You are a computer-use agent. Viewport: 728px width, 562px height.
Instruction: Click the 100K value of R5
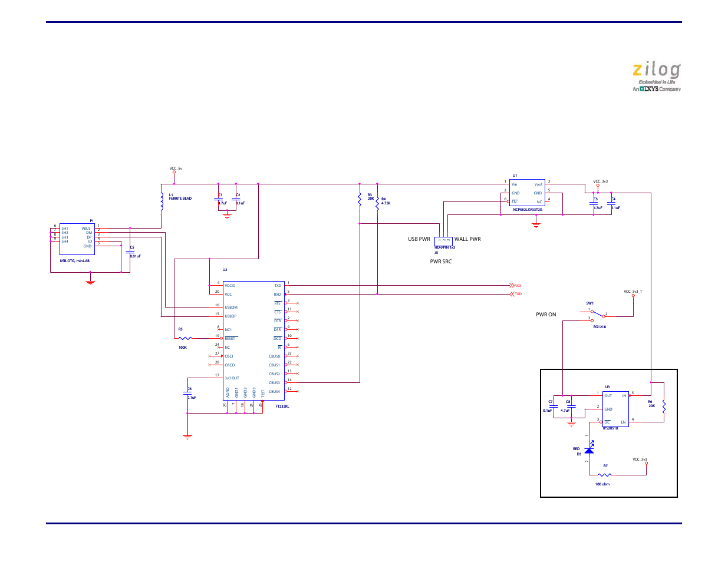point(183,348)
